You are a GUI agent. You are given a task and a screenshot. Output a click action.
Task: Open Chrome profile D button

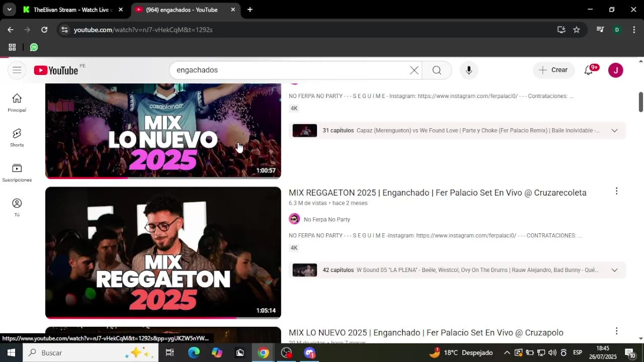coord(617,30)
